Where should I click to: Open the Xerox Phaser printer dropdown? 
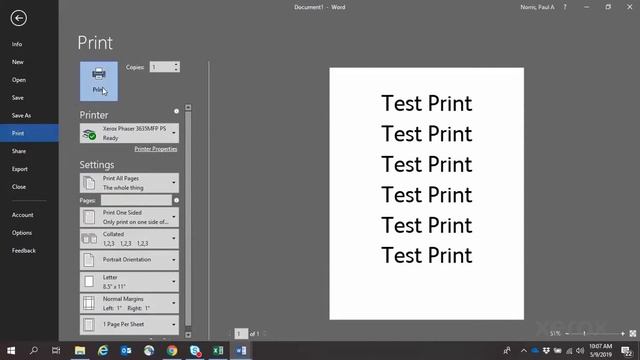pyautogui.click(x=129, y=133)
